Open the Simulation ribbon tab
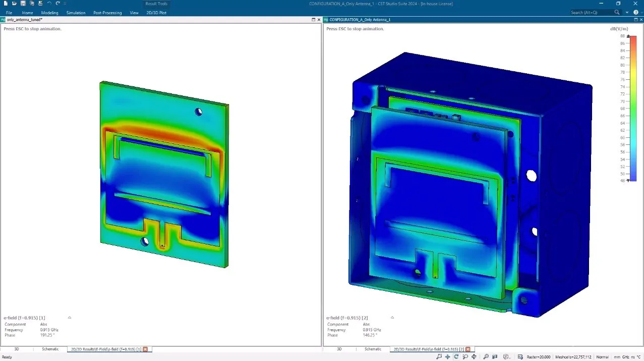Image resolution: width=644 pixels, height=361 pixels. pos(76,13)
